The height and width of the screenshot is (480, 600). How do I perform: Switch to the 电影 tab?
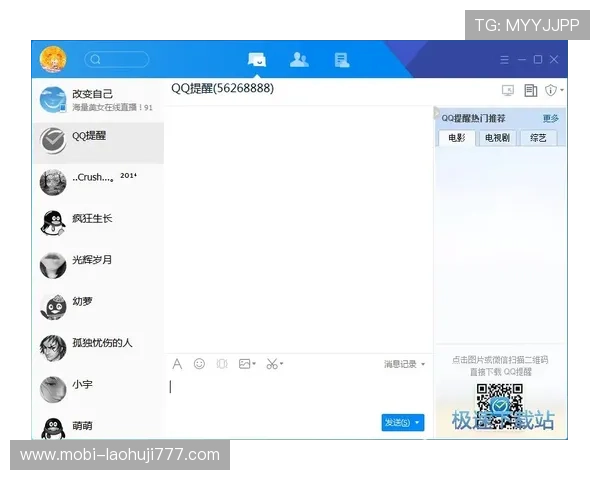pos(457,138)
